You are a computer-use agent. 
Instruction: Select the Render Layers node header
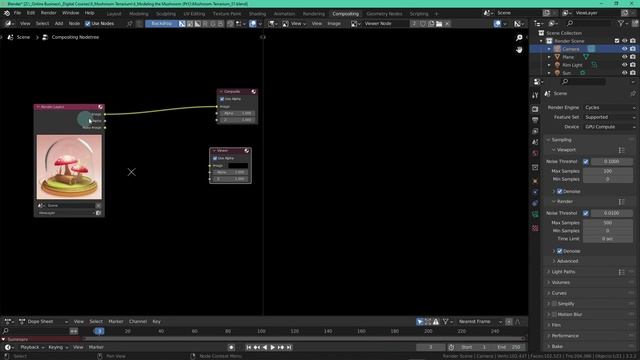[69, 107]
